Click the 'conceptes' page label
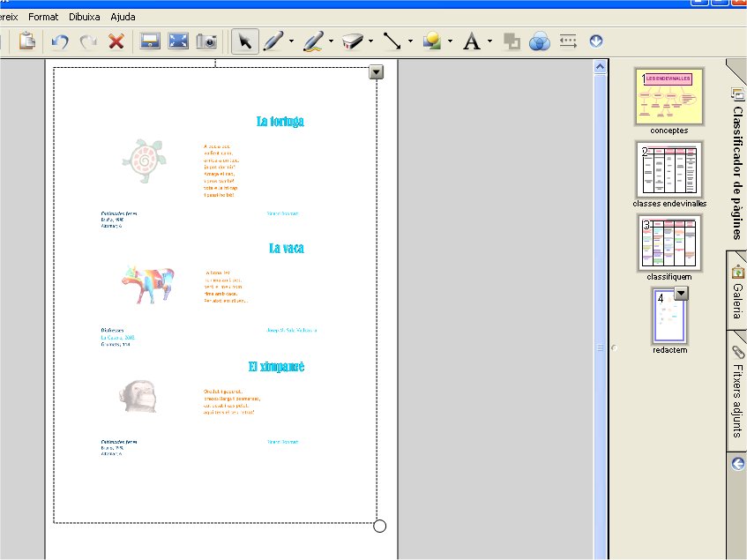 coord(669,131)
